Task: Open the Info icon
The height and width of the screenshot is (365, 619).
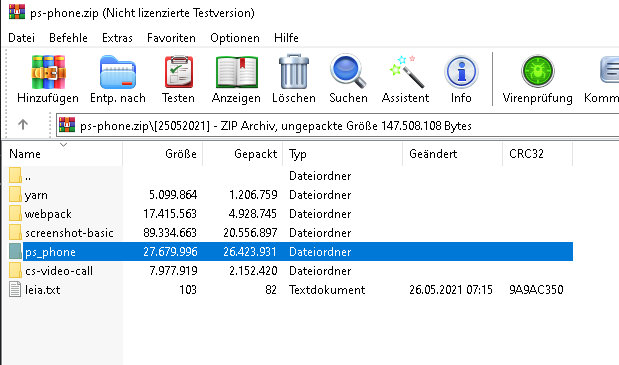Action: 461,72
